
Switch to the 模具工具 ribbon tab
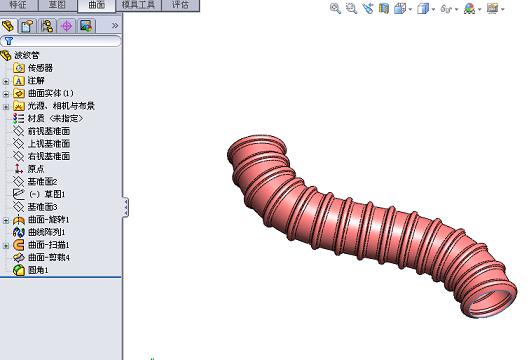coord(138,5)
